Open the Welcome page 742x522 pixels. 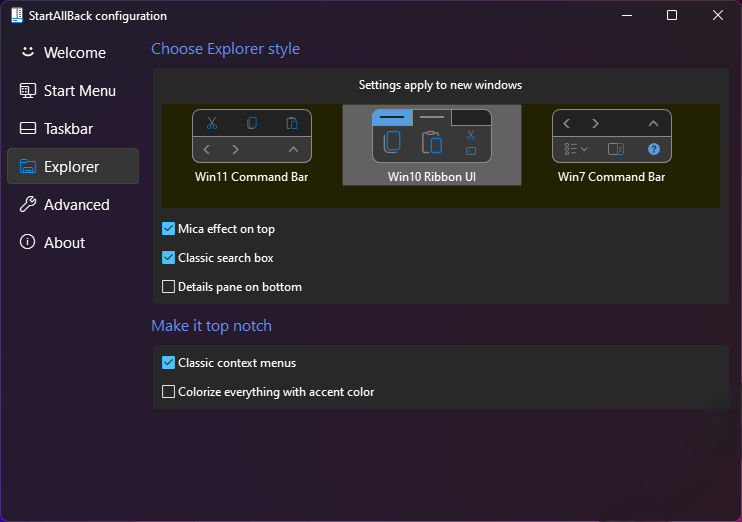[x=73, y=53]
